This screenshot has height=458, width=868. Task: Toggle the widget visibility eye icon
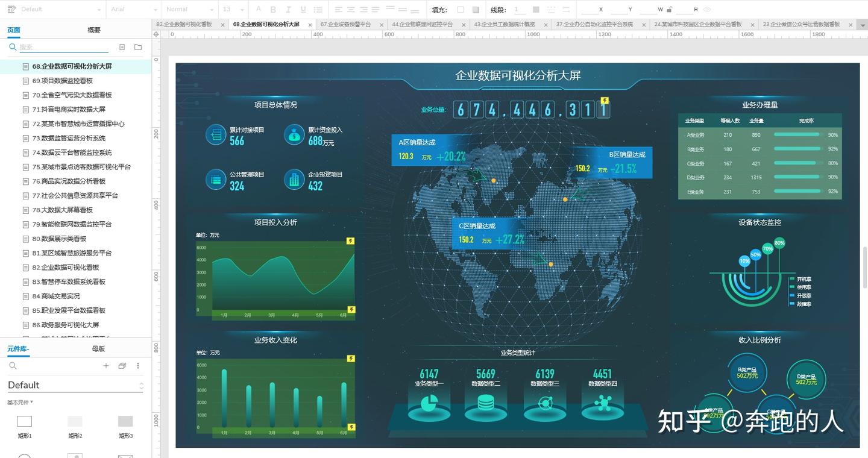(x=707, y=10)
